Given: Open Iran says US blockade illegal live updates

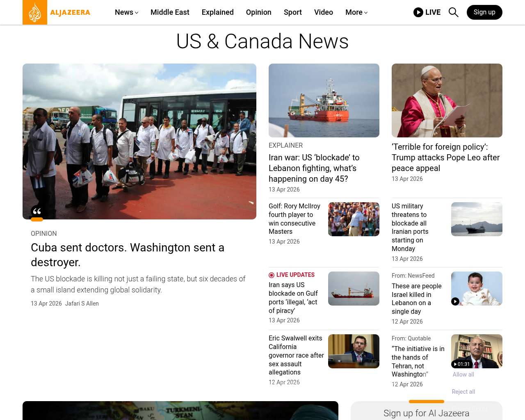Looking at the screenshot, I should 293,298.
